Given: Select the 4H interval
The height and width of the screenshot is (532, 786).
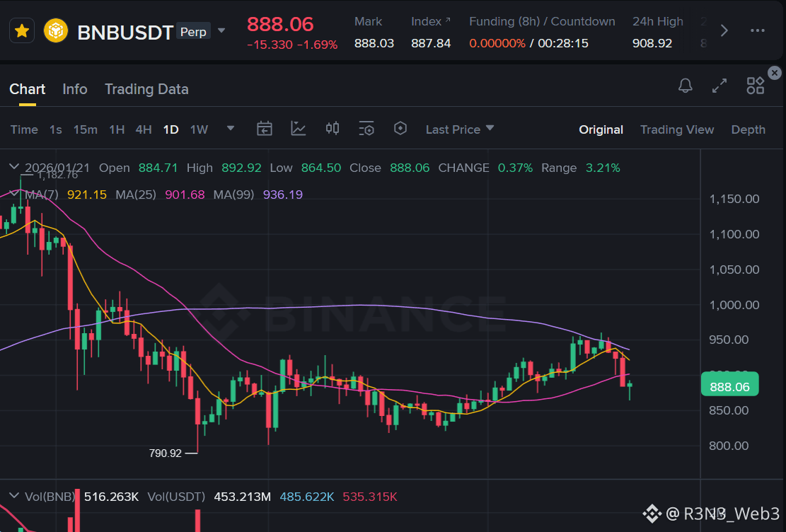Looking at the screenshot, I should pyautogui.click(x=144, y=129).
